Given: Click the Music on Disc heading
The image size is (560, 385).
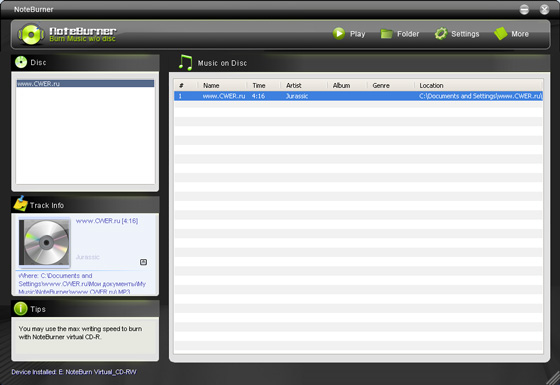Looking at the screenshot, I should pos(222,63).
